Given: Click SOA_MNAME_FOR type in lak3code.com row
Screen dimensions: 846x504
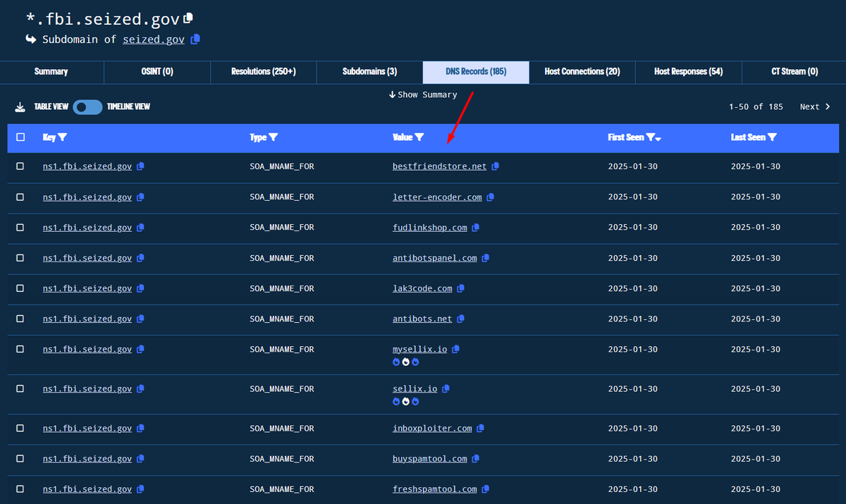Looking at the screenshot, I should click(282, 288).
